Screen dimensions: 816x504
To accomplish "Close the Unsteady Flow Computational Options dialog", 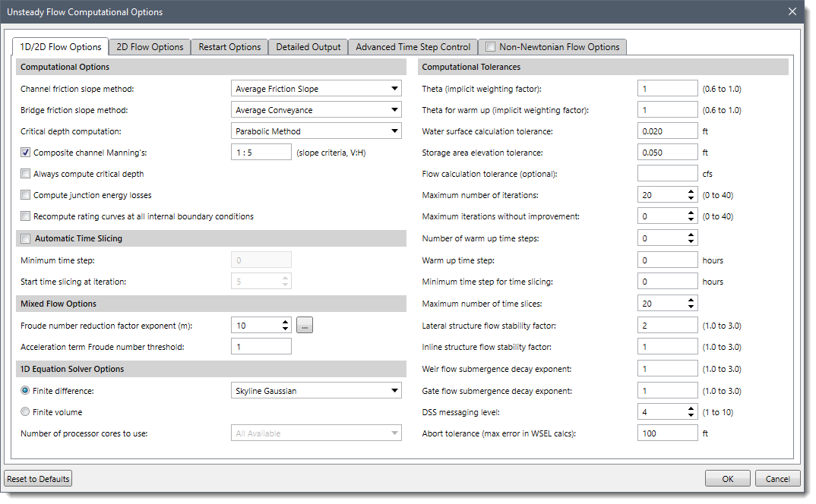I will tap(792, 12).
